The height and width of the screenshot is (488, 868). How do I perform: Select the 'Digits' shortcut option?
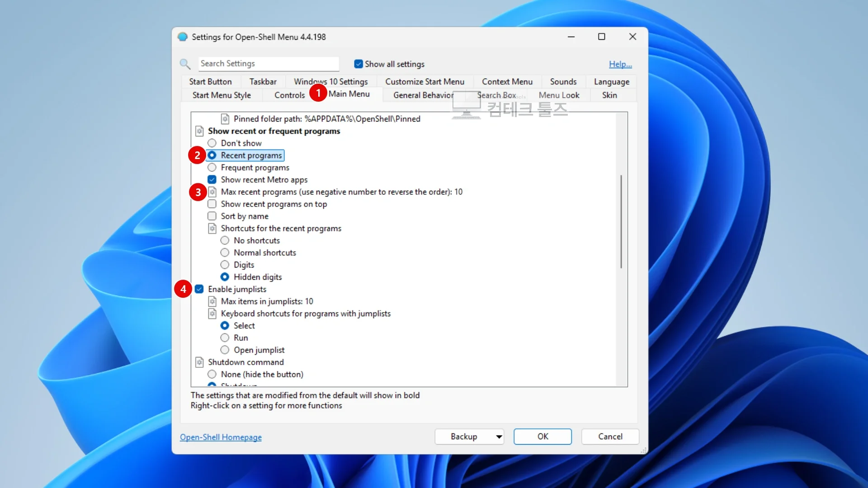(x=225, y=265)
